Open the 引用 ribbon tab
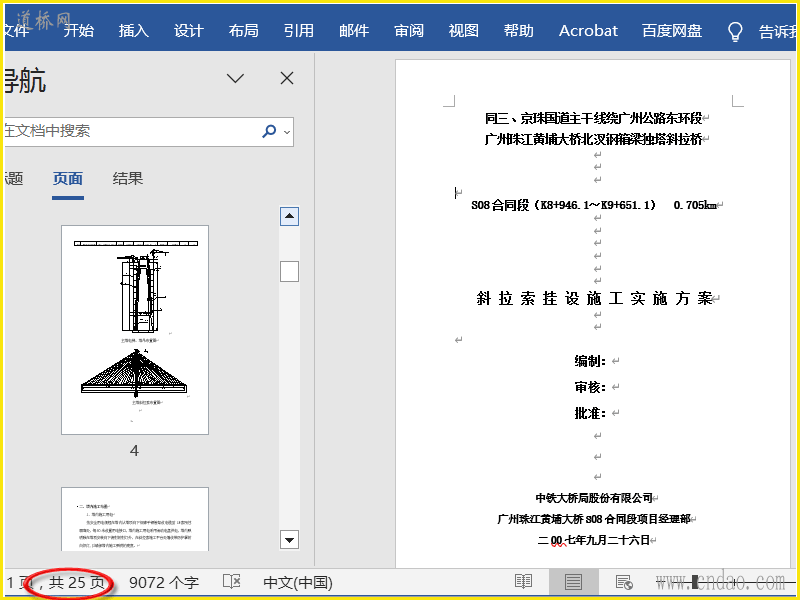Viewport: 800px width, 600px height. coord(298,31)
